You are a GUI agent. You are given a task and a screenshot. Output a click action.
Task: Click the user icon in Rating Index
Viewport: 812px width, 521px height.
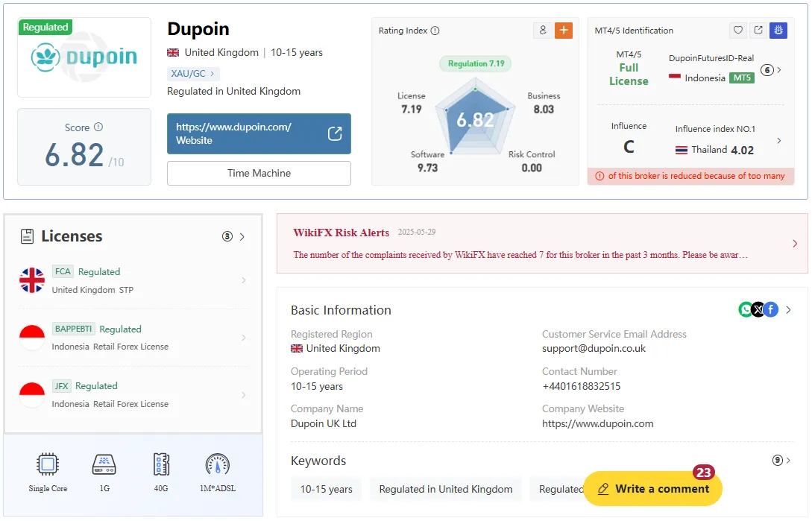(x=542, y=31)
